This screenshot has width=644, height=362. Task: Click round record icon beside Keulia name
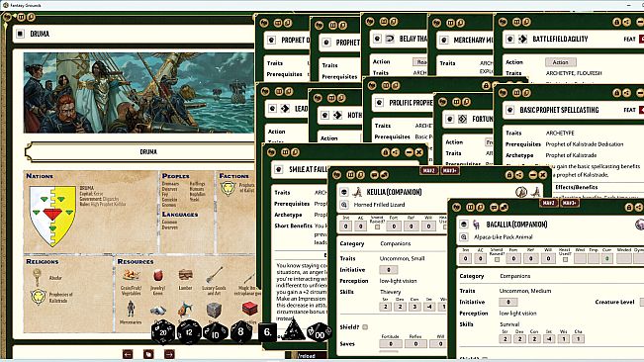(344, 192)
